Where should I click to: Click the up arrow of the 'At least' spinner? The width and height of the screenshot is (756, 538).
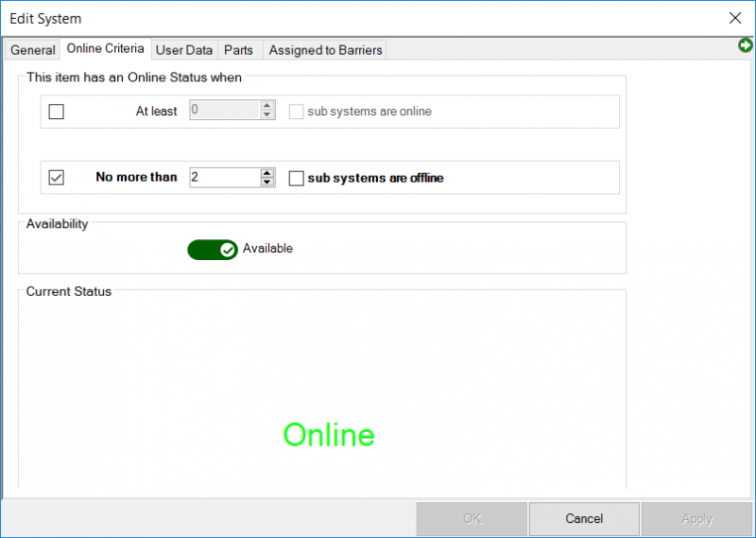click(267, 106)
